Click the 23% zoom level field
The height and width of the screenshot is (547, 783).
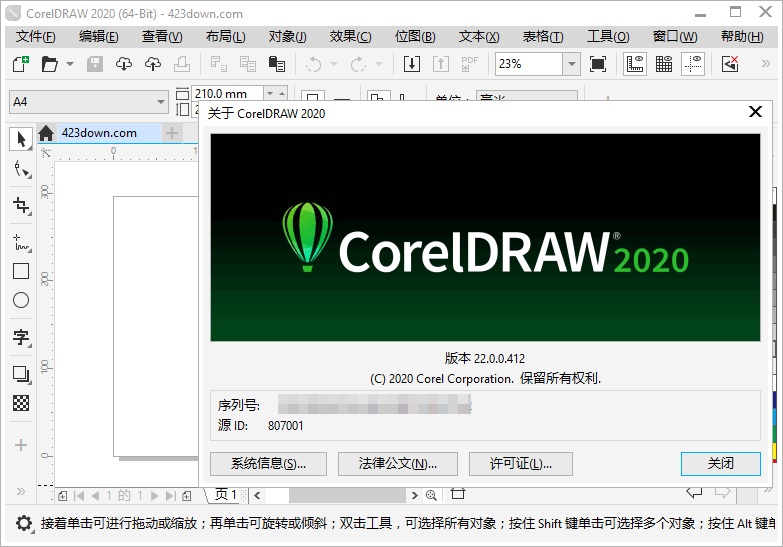point(529,64)
